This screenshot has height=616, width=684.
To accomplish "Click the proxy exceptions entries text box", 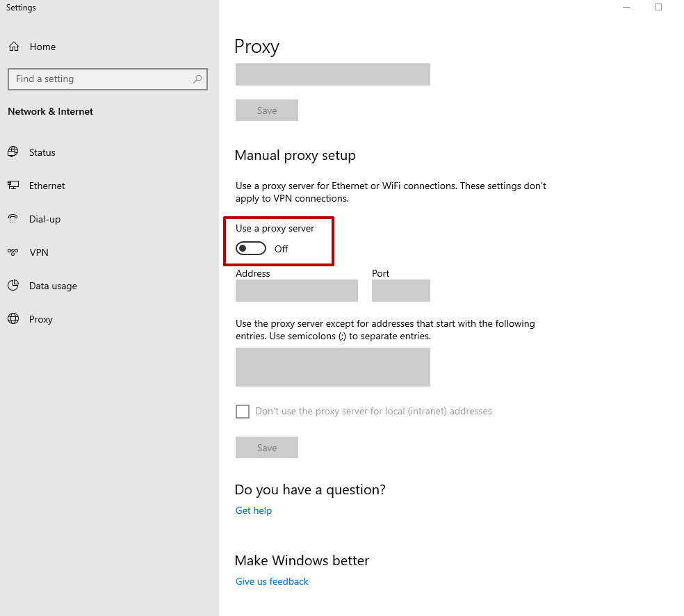I will [x=333, y=367].
